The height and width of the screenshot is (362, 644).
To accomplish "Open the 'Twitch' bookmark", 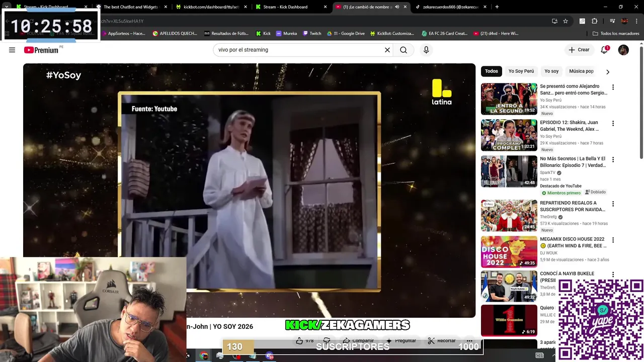I will [312, 34].
